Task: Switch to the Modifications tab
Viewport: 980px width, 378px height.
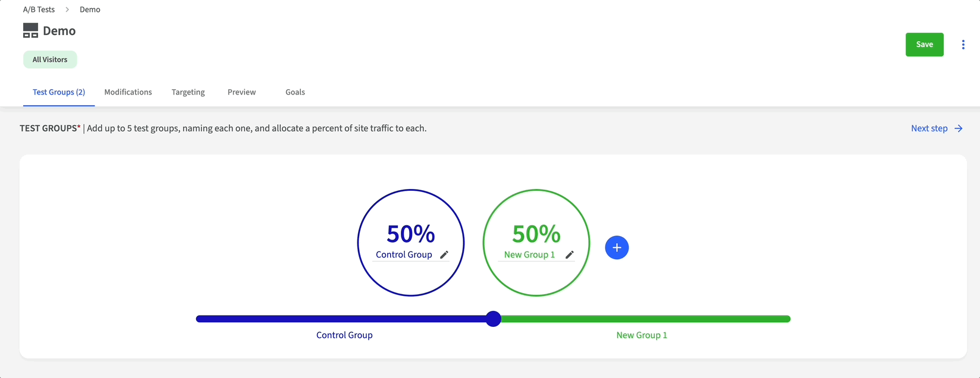Action: (128, 92)
